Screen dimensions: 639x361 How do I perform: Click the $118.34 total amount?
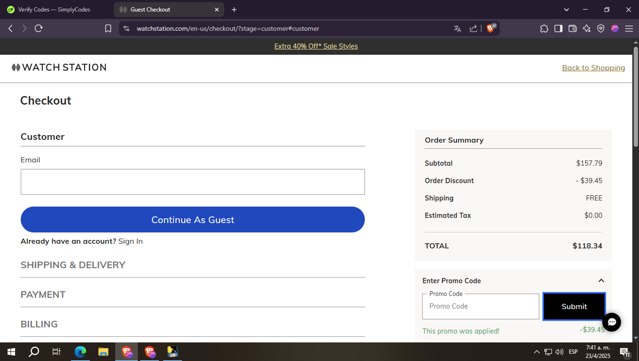tap(587, 246)
